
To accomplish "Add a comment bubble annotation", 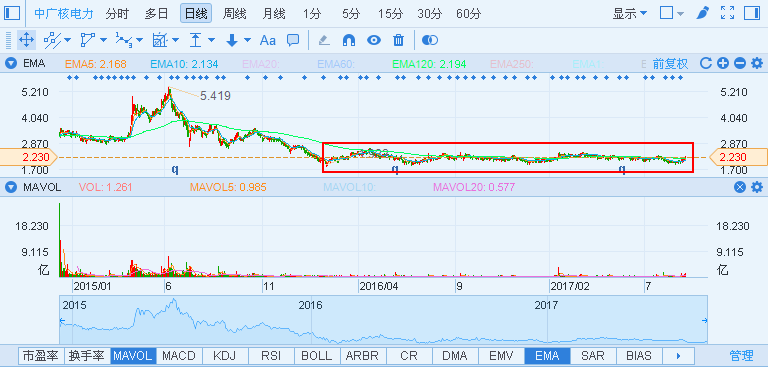I will pos(293,40).
